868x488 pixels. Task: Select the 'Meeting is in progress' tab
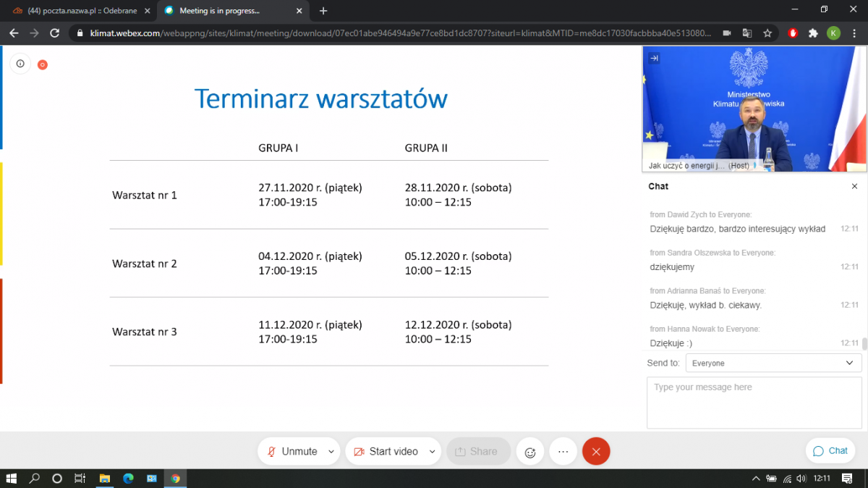click(219, 11)
